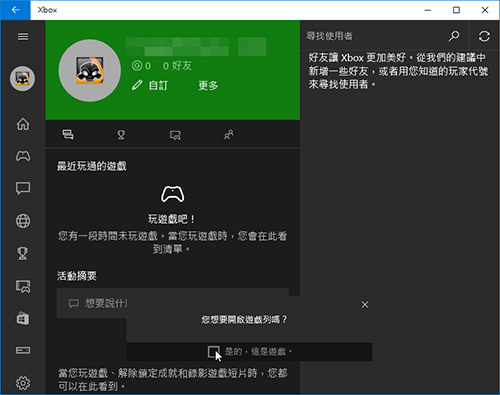This screenshot has width=500, height=395.
Task: Open the Store bag icon in the sidebar
Action: [x=23, y=318]
